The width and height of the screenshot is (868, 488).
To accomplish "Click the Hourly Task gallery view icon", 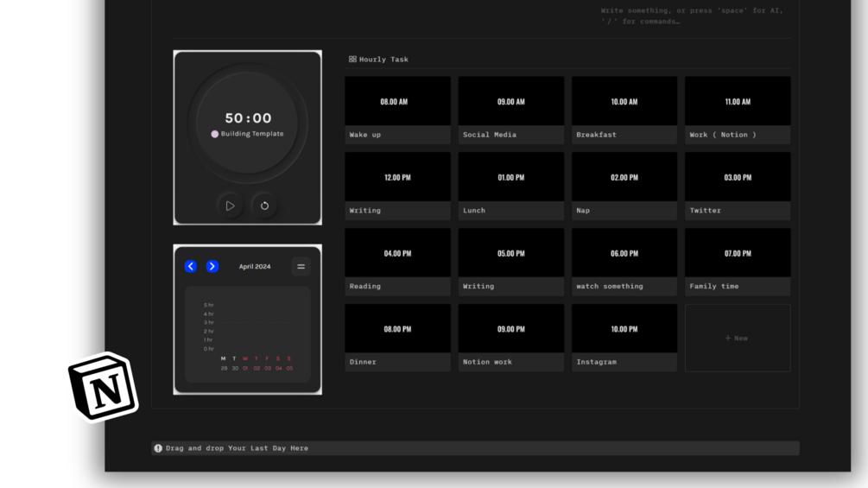I will 352,60.
